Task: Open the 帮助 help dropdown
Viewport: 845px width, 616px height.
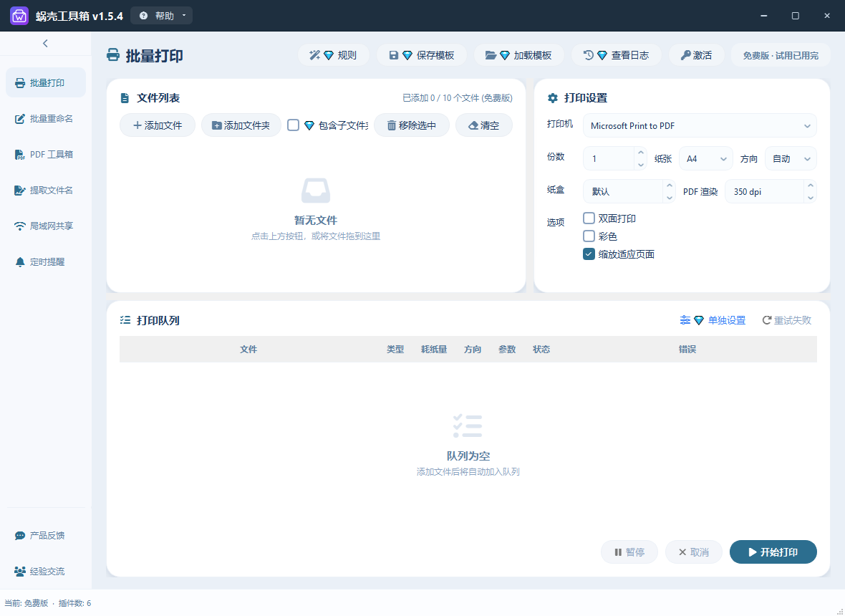Action: [162, 16]
